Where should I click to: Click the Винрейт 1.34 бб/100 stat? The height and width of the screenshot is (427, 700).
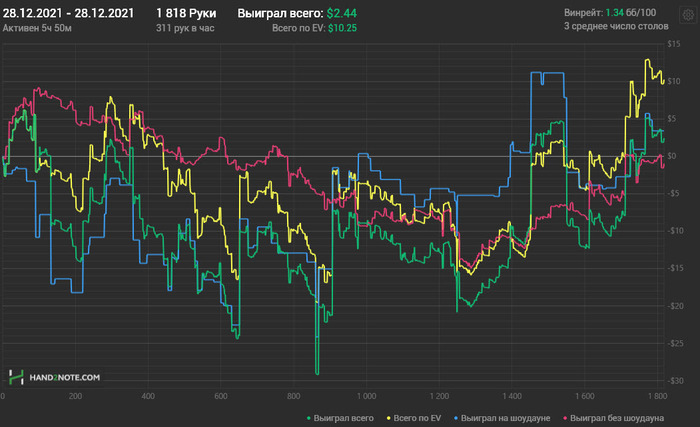coord(611,14)
